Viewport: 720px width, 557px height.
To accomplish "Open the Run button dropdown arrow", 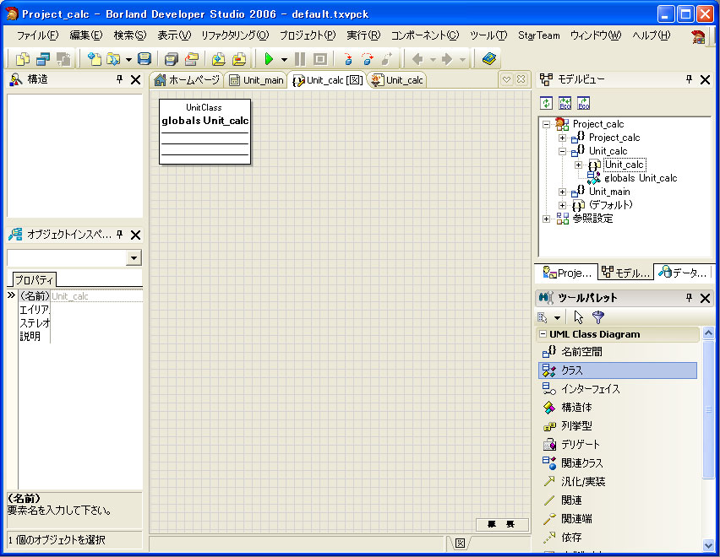I will pos(284,59).
